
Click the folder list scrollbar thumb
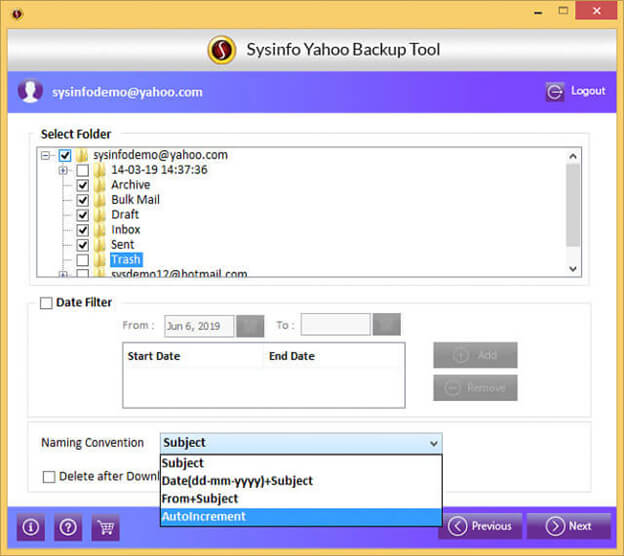pyautogui.click(x=573, y=205)
